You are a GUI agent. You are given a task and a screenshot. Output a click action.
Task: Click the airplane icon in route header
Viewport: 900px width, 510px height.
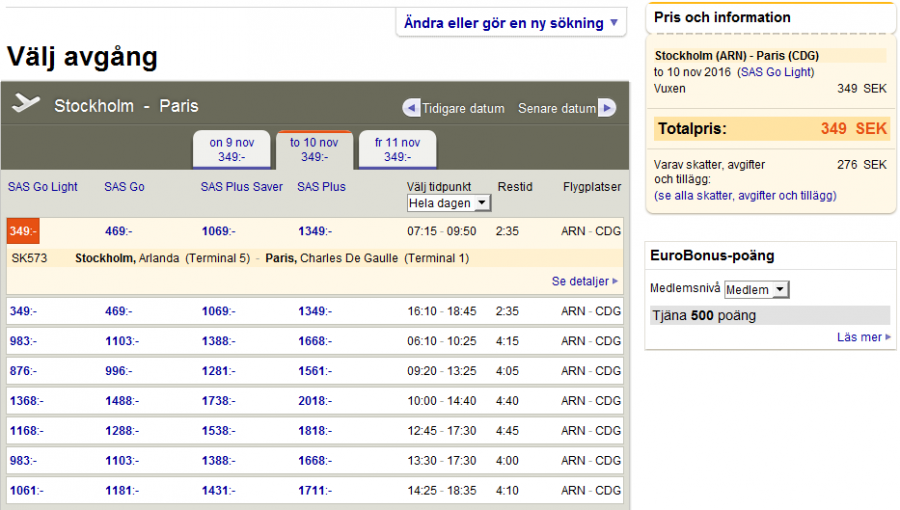click(26, 105)
